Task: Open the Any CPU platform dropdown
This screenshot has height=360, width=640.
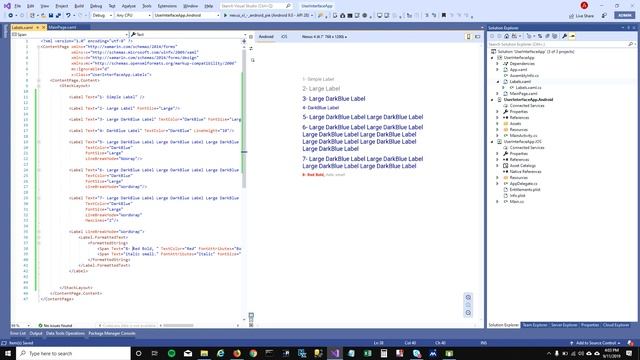Action: [x=133, y=16]
